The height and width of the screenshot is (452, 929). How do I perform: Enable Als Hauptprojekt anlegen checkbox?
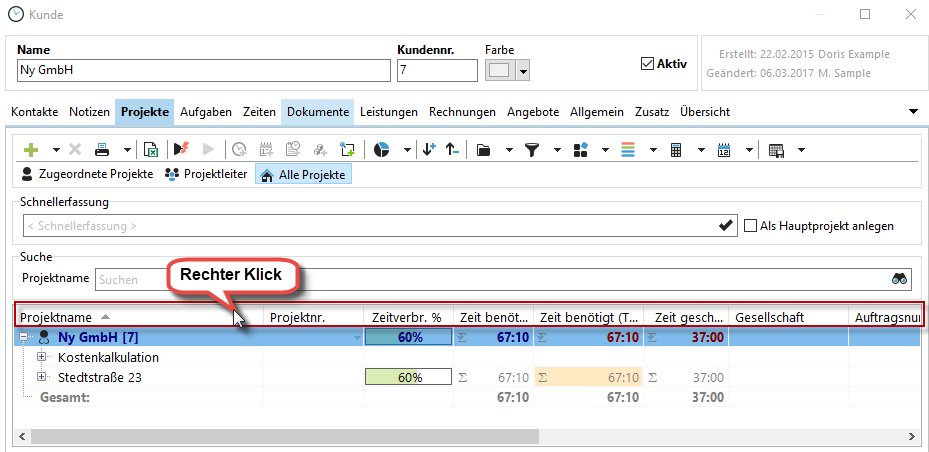coord(751,226)
